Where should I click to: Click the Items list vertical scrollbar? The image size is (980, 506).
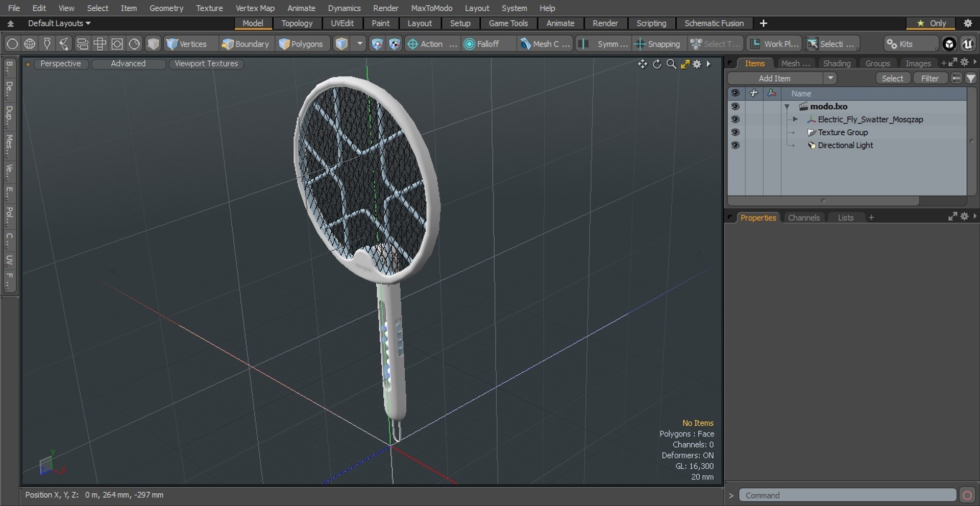coord(971,141)
